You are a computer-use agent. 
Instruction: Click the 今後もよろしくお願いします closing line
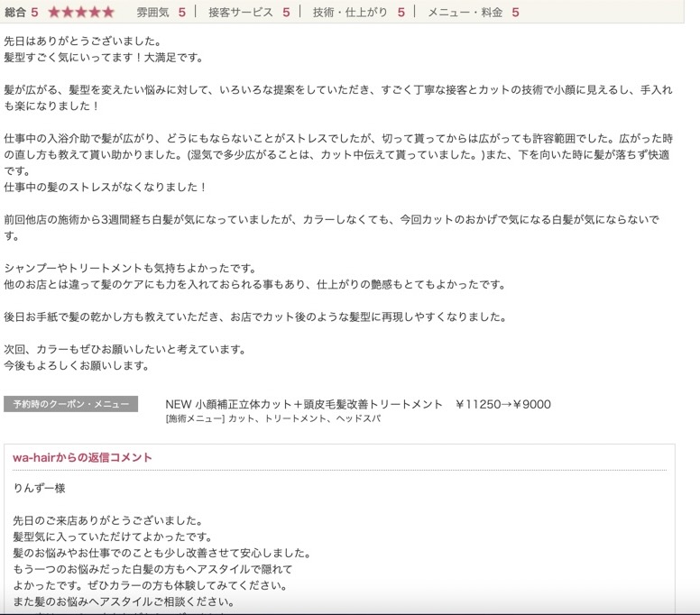77,365
